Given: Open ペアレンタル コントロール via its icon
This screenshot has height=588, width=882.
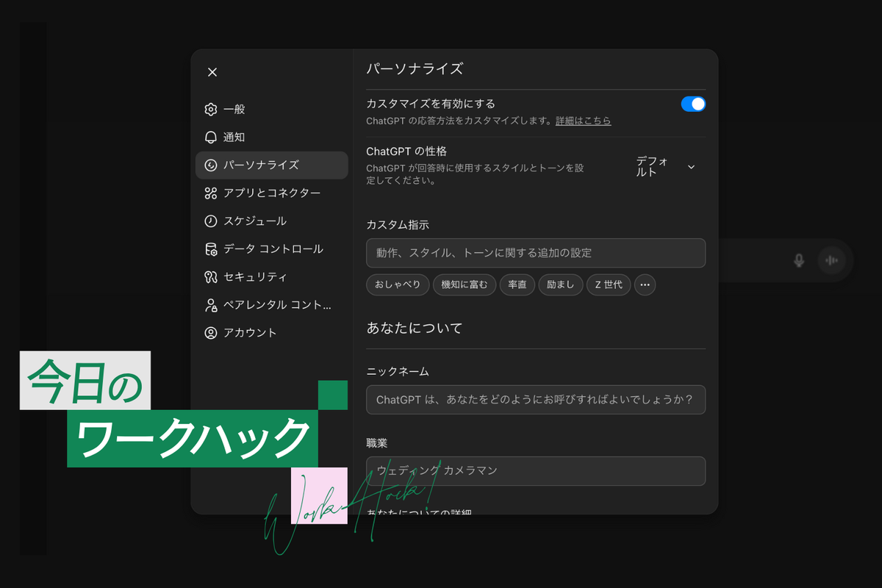Looking at the screenshot, I should click(211, 304).
